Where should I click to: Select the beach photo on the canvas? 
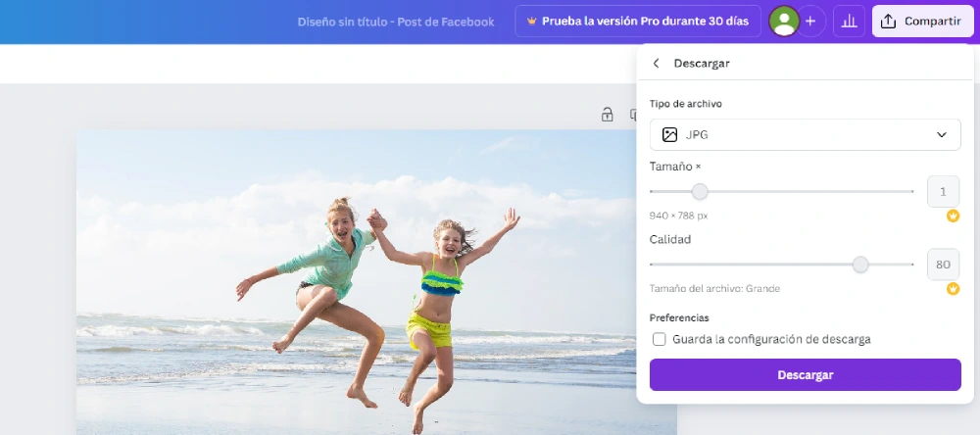coord(376,282)
